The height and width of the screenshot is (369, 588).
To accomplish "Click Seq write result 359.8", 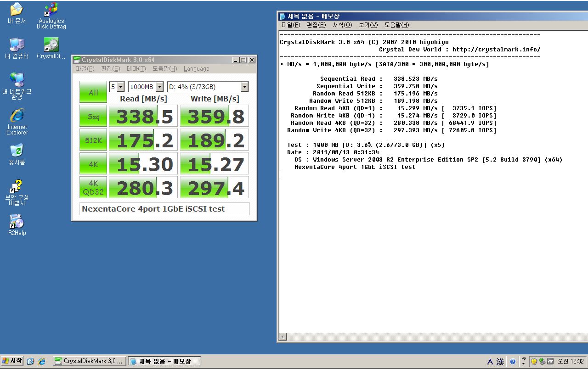I will (x=215, y=116).
